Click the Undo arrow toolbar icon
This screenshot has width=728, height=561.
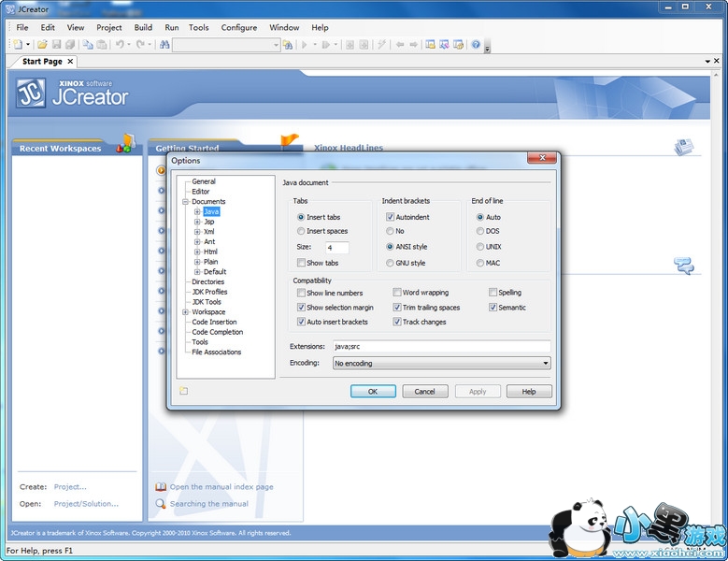[x=120, y=45]
